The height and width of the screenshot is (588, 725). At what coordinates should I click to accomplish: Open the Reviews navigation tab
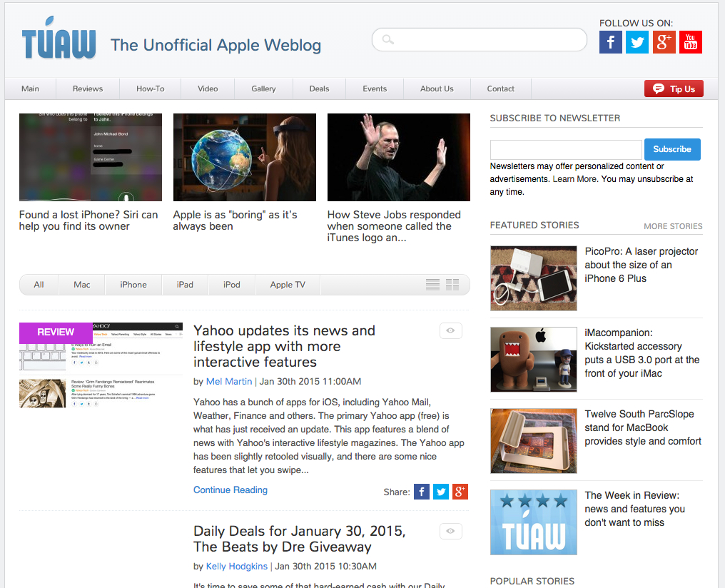click(x=88, y=88)
